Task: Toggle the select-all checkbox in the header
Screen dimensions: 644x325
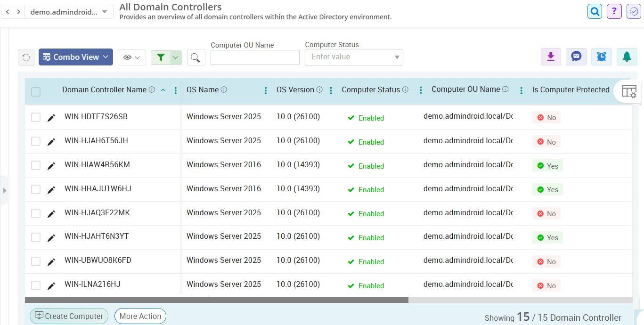Action: [36, 92]
